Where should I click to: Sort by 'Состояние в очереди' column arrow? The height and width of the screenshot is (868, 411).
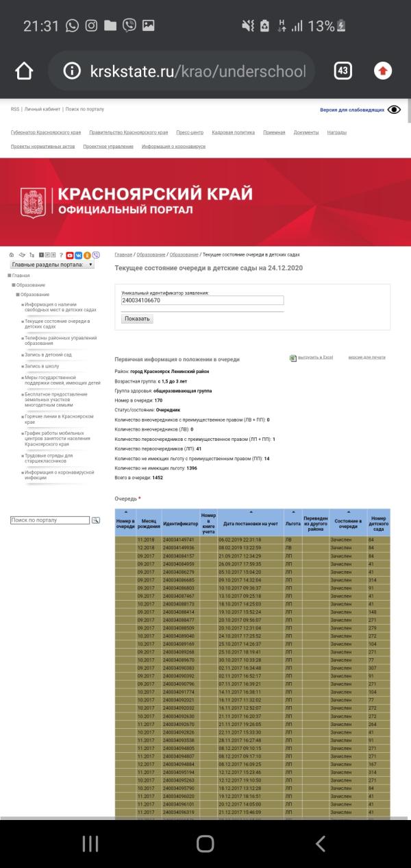click(348, 512)
